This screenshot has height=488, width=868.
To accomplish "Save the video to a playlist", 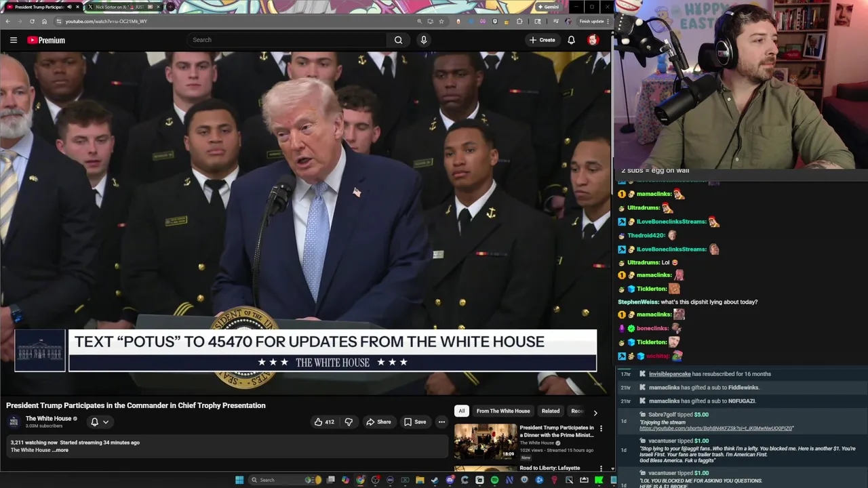I will tap(415, 422).
